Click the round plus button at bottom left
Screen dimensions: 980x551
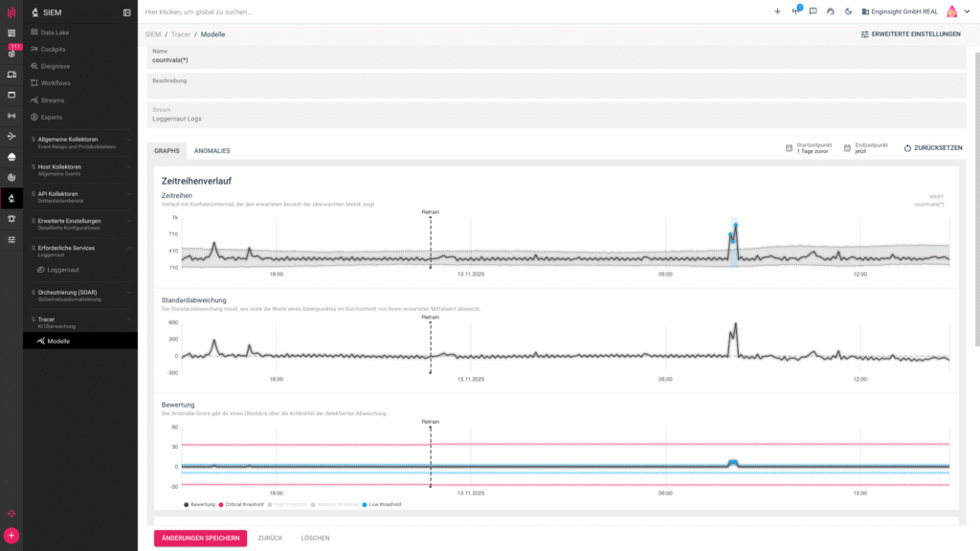(x=11, y=536)
